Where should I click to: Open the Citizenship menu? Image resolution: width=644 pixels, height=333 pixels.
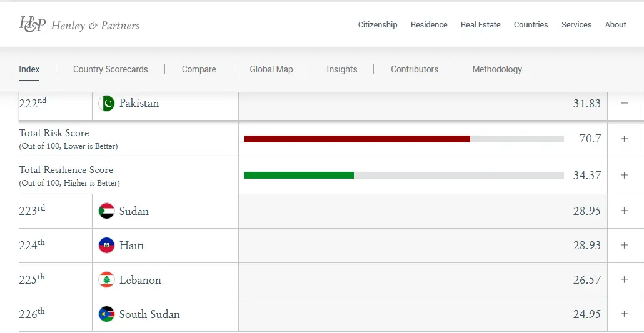tap(378, 25)
